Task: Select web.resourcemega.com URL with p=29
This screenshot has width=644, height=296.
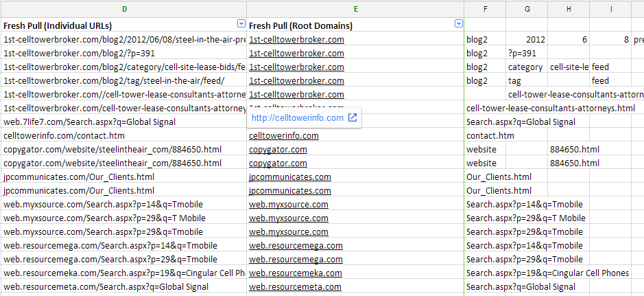Action: (124, 260)
